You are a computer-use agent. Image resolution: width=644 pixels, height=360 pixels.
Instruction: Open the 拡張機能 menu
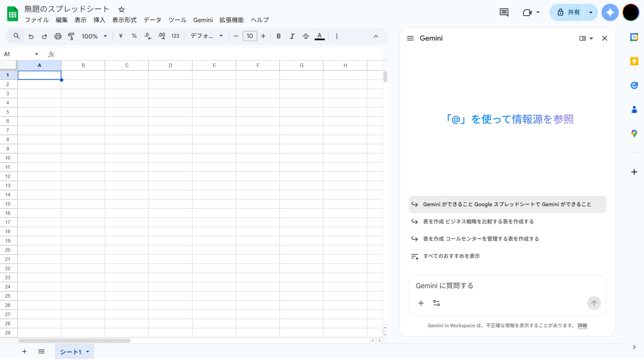[231, 20]
